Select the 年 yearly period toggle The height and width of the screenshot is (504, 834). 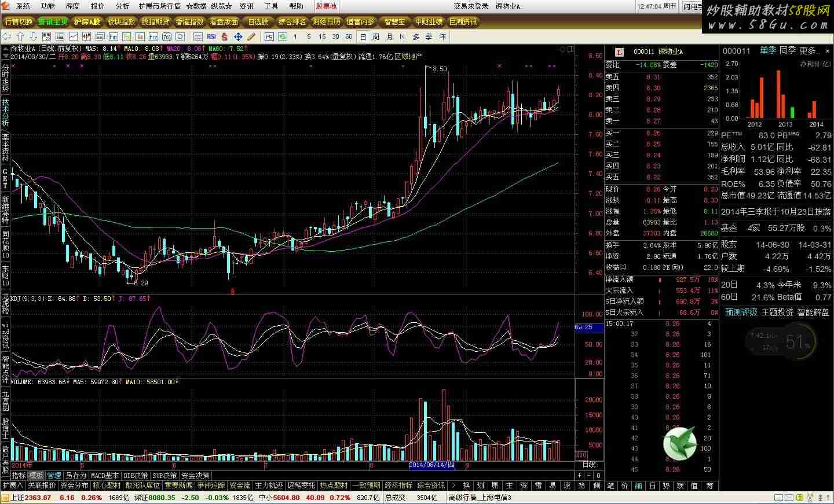point(443,36)
